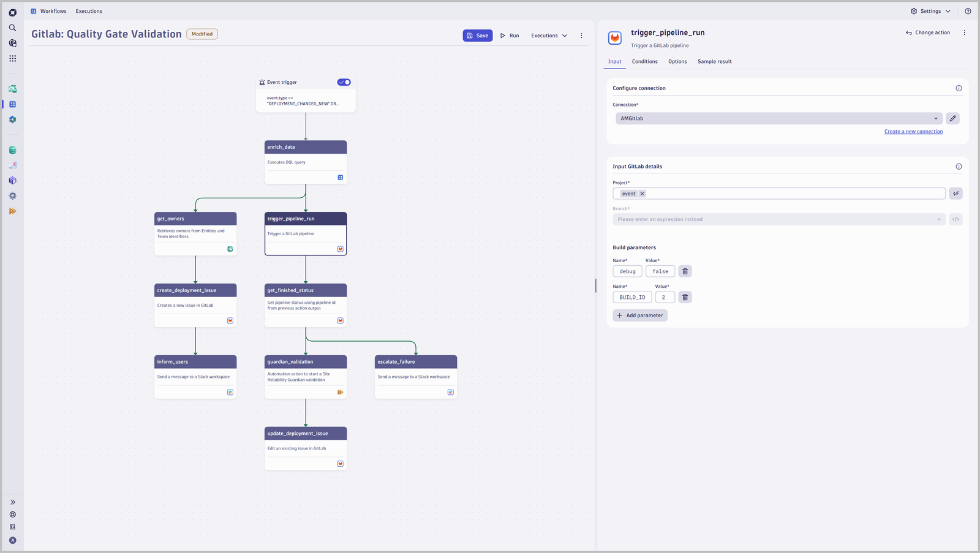
Task: Open the Dynatrace logo home icon
Action: 12,12
